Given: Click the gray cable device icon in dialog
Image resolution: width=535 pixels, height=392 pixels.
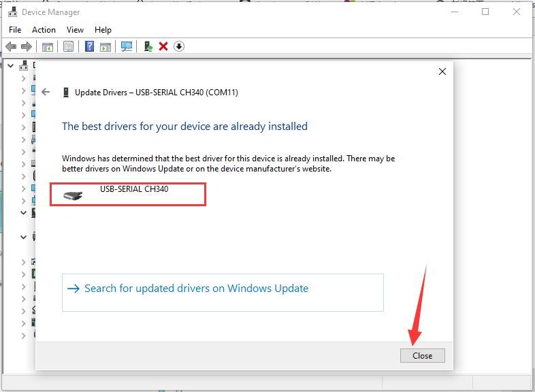Looking at the screenshot, I should pos(73,195).
